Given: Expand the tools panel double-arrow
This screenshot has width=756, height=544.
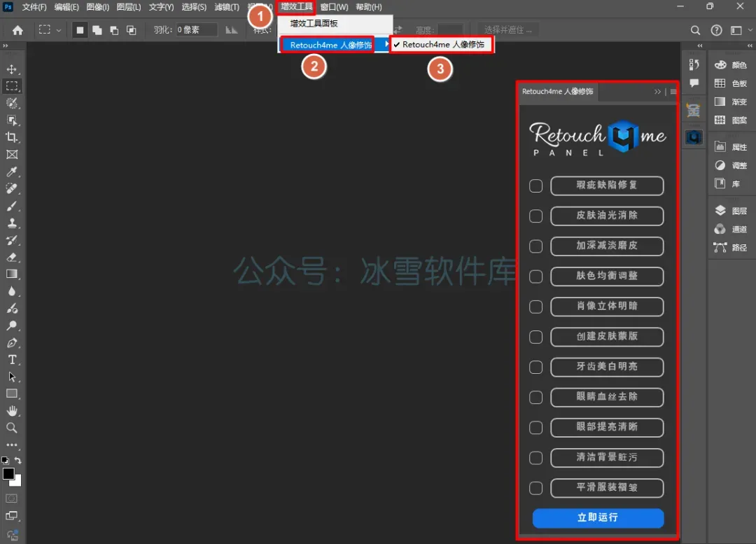Looking at the screenshot, I should (x=6, y=46).
